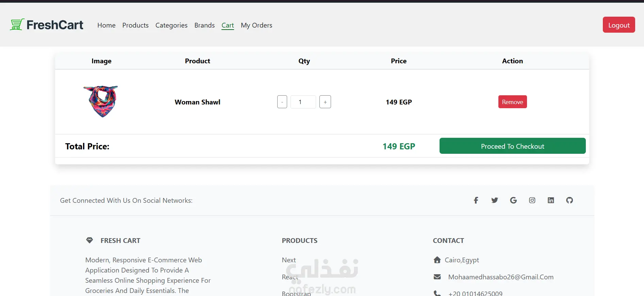Image resolution: width=644 pixels, height=296 pixels.
Task: Log out using the Logout button
Action: 619,25
